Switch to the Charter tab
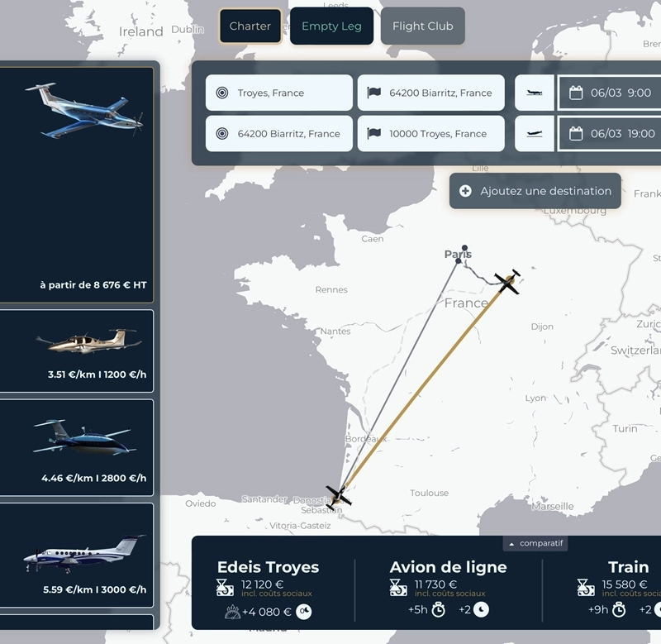Screen dimensions: 661x644 tap(250, 26)
